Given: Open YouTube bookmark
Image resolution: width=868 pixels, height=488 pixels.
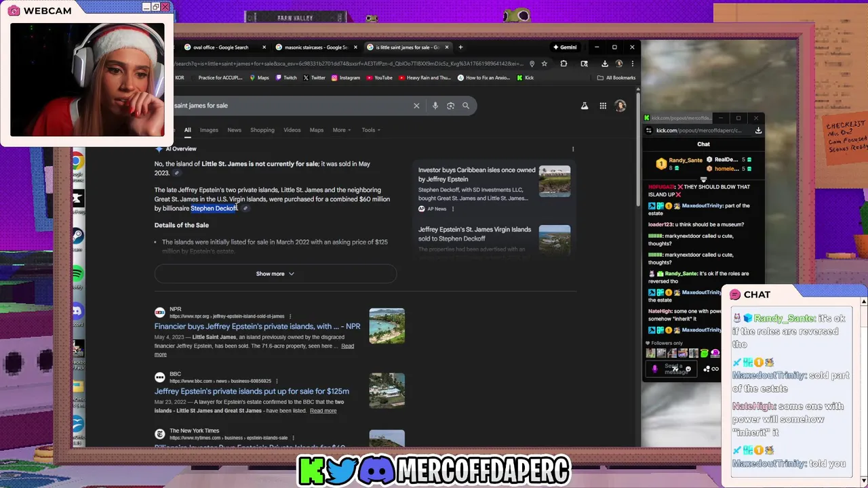Looking at the screenshot, I should (x=379, y=78).
